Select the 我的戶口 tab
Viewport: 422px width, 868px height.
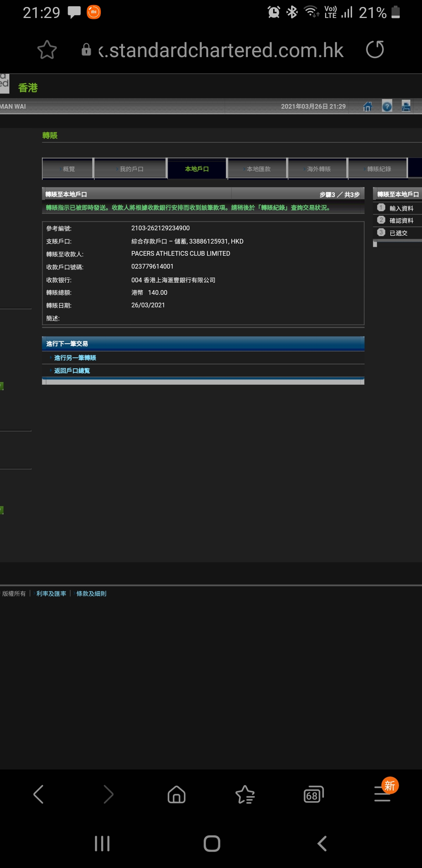click(x=131, y=169)
